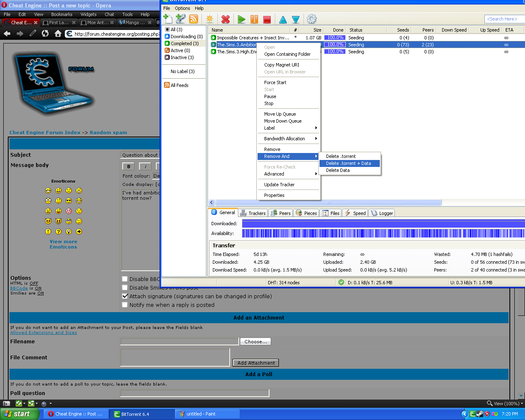The image size is (525, 420).
Task: Click the Cheat Engine laptop forum logo
Action: tap(54, 84)
